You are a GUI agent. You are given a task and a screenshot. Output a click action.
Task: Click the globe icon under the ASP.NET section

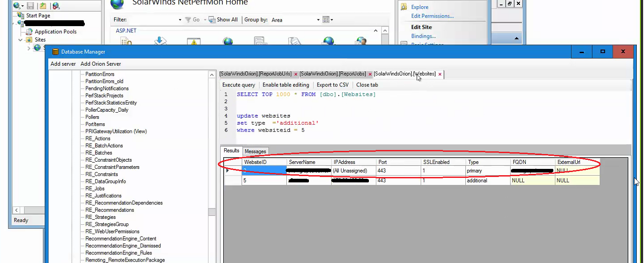coord(228,41)
